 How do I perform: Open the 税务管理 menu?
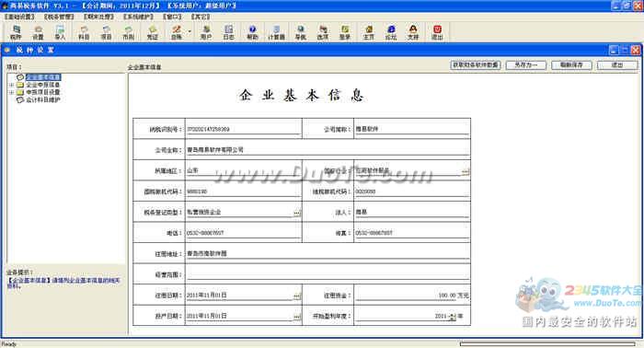click(x=59, y=17)
